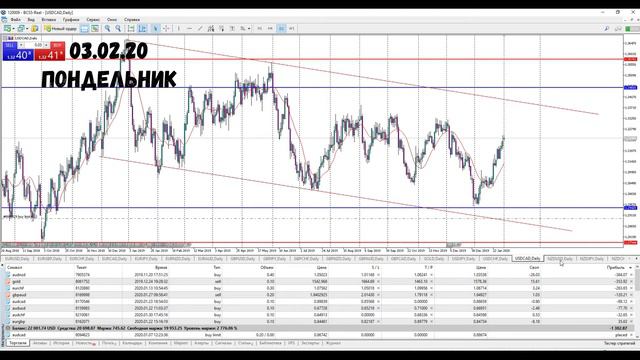The image size is (640, 360).
Task: Open search icon in top-right toolbar
Action: pos(607,29)
